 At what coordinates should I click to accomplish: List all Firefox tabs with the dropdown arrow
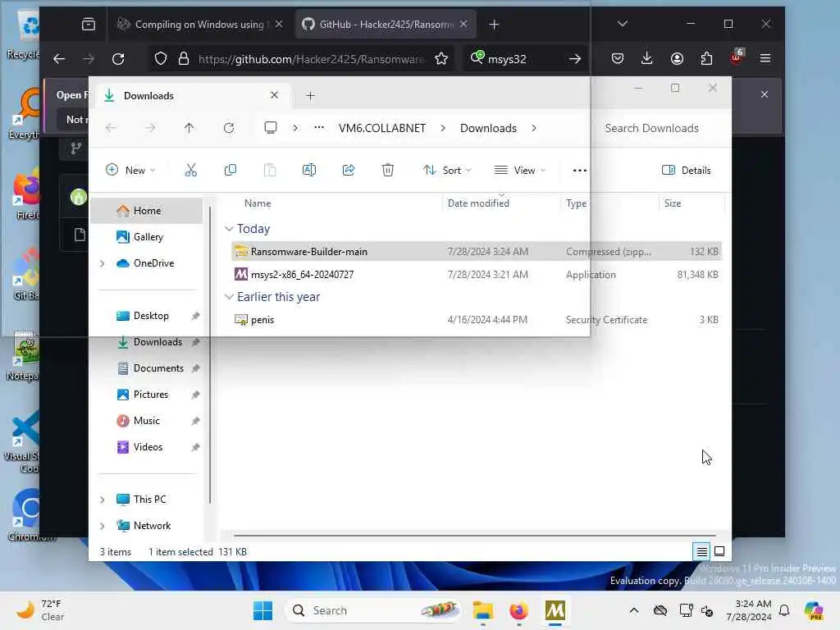[x=623, y=24]
